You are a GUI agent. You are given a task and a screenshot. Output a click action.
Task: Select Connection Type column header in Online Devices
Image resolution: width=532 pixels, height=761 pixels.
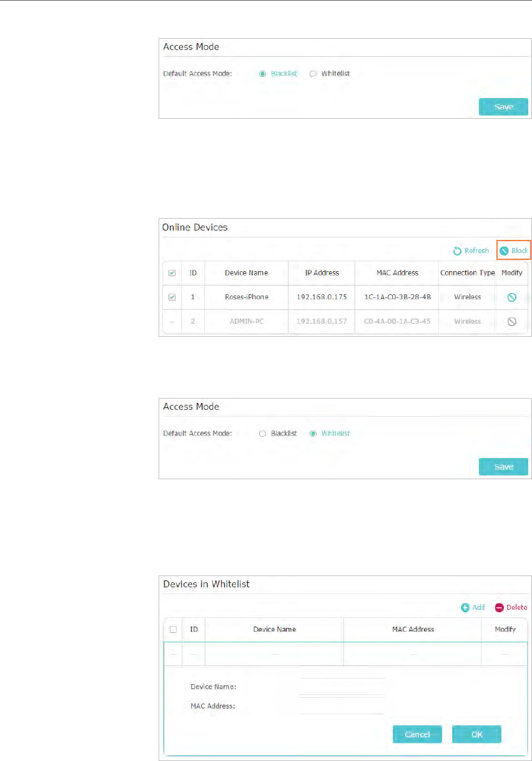(x=467, y=273)
